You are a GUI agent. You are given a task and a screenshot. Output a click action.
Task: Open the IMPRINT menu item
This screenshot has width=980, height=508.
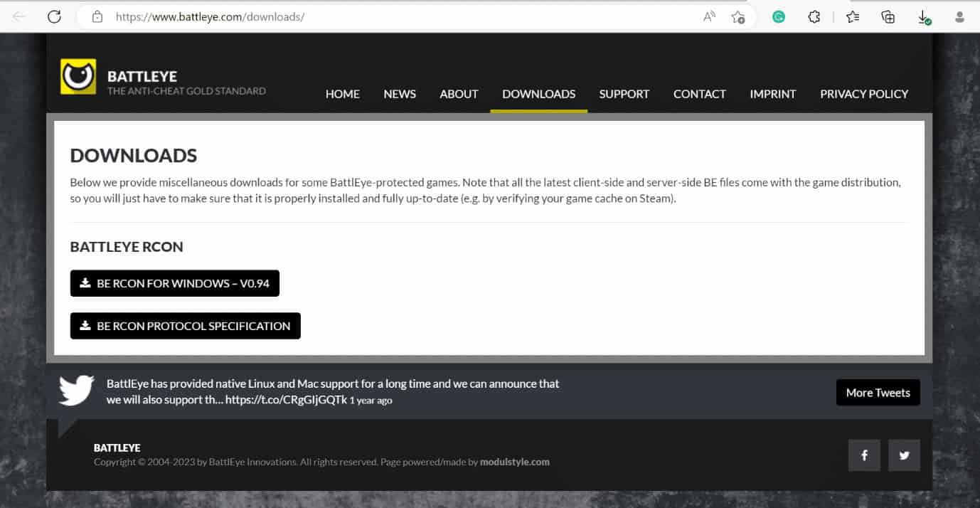point(773,93)
